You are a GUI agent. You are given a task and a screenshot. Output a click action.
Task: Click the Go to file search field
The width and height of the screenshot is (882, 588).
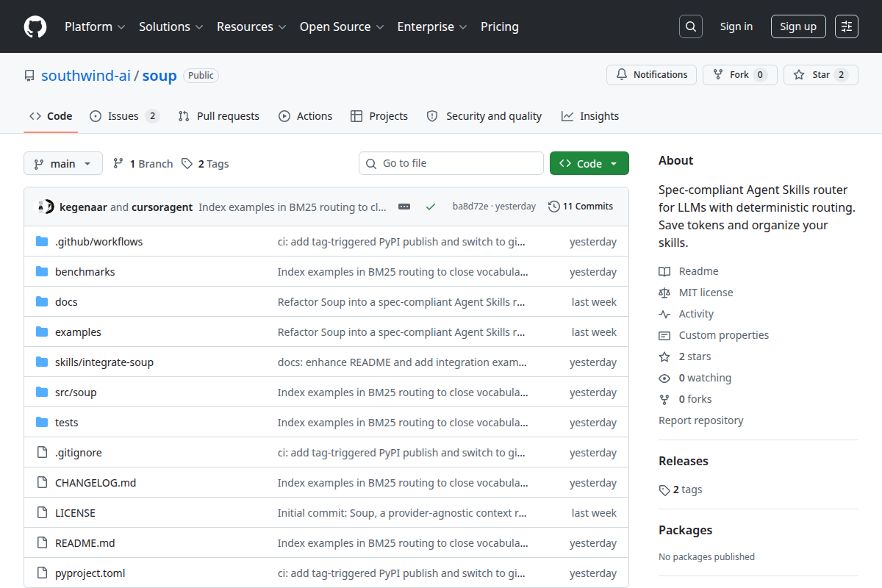tap(451, 163)
